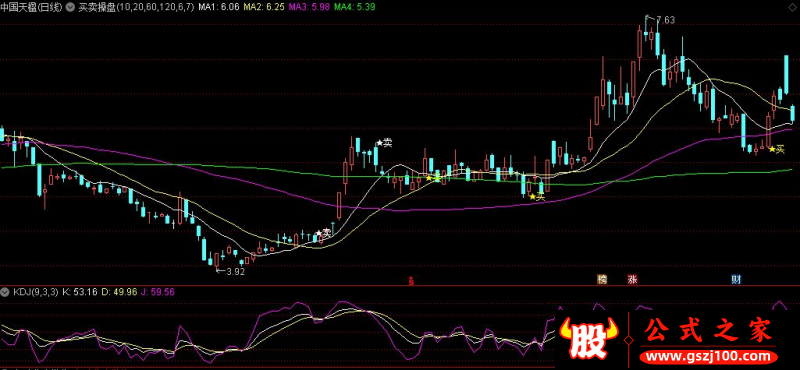The width and height of the screenshot is (800, 370).
Task: Select the 中国天盈(日线) chart title
Action: point(32,7)
